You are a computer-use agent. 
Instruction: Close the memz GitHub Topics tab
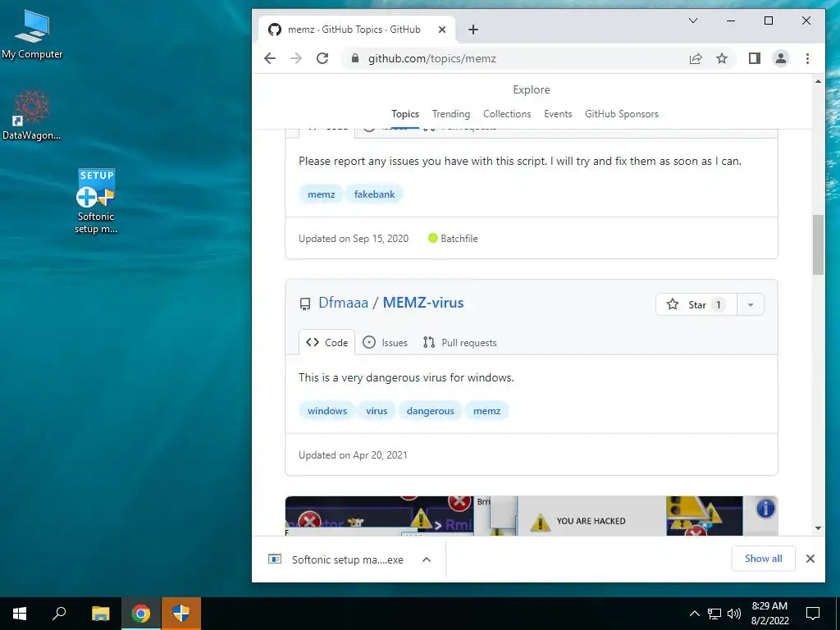pyautogui.click(x=442, y=30)
